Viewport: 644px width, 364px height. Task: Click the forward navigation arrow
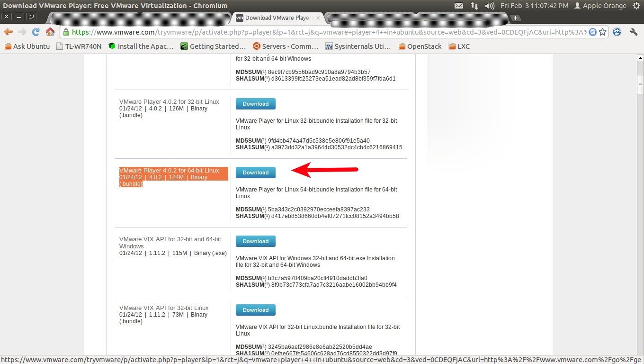22,32
